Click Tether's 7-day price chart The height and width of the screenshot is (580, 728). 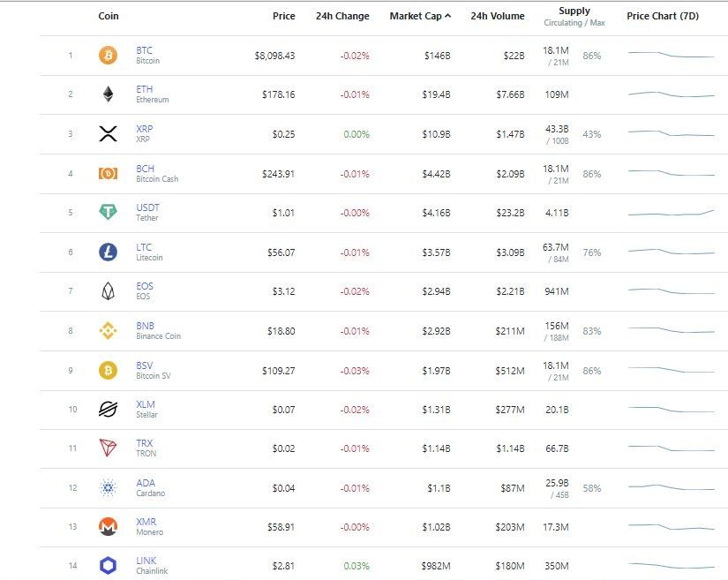(671, 213)
